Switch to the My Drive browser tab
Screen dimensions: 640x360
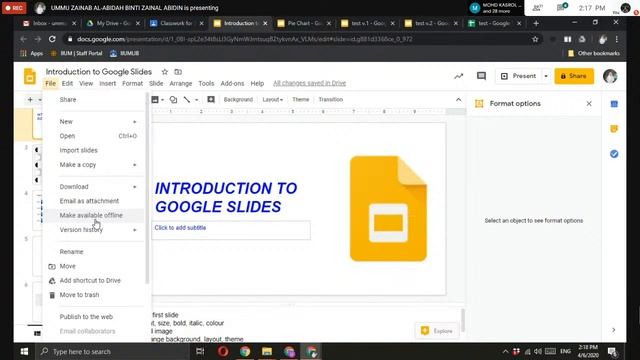click(113, 24)
